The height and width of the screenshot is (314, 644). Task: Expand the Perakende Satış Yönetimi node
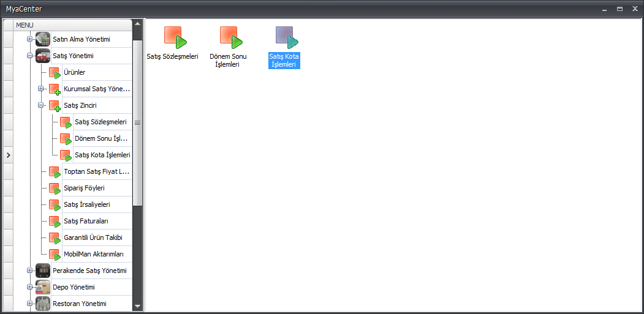(29, 271)
